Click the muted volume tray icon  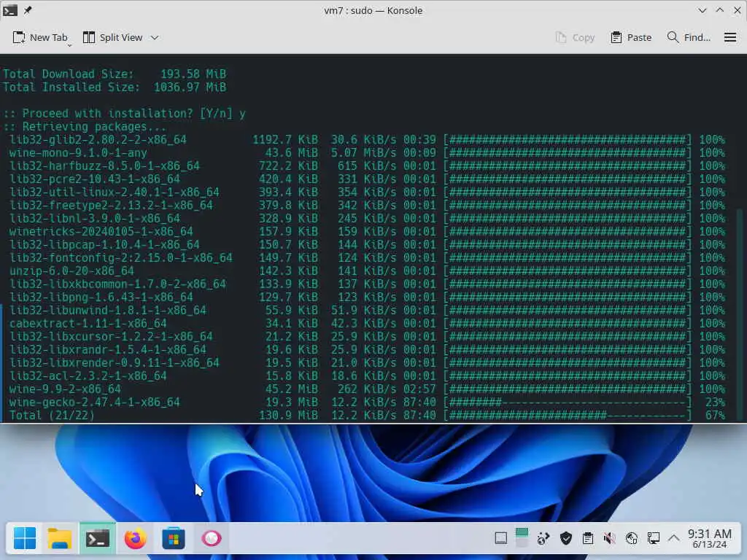(609, 539)
